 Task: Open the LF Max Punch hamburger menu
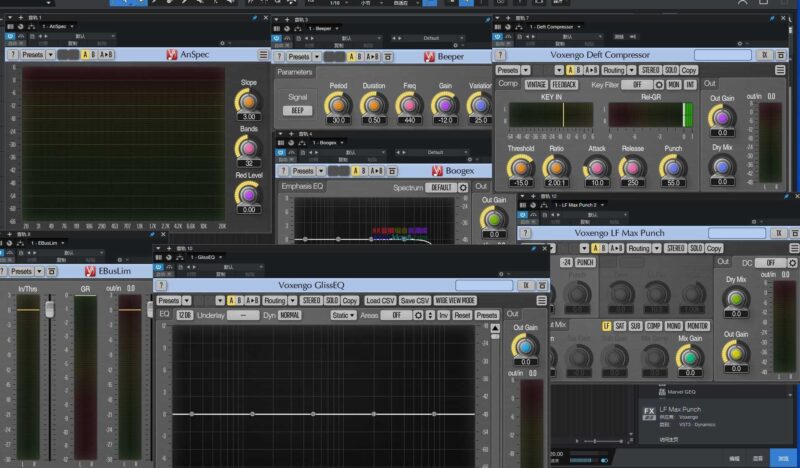[x=794, y=249]
